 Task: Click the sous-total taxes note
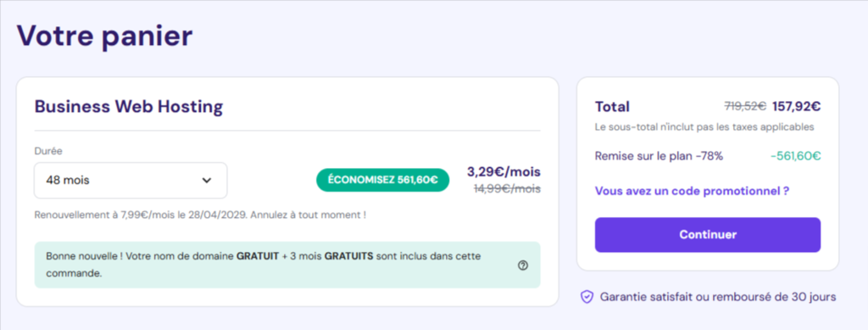pyautogui.click(x=704, y=127)
